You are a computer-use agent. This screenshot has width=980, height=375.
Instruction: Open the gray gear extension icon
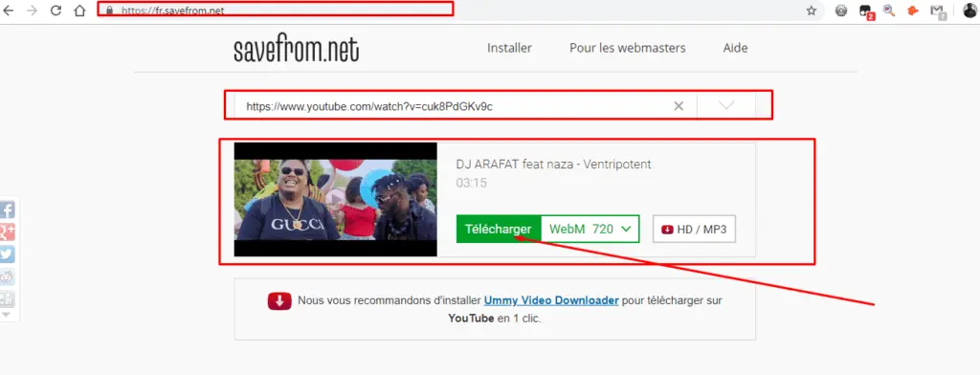(841, 11)
